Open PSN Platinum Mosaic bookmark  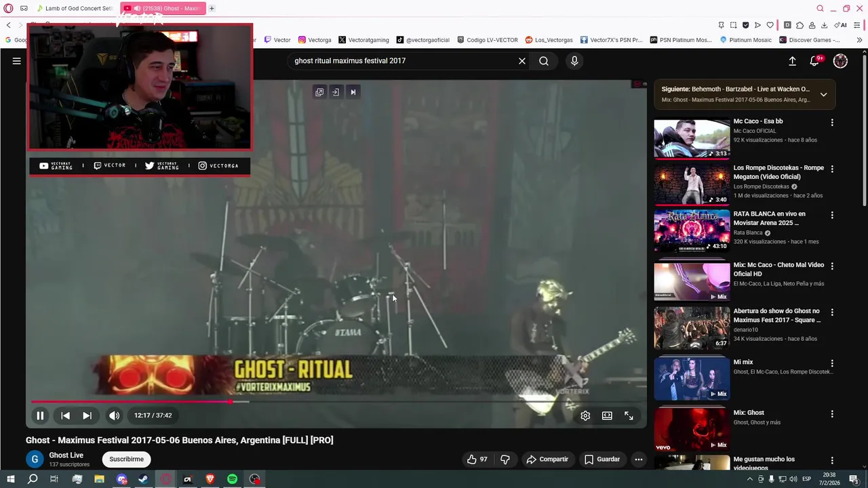(680, 40)
